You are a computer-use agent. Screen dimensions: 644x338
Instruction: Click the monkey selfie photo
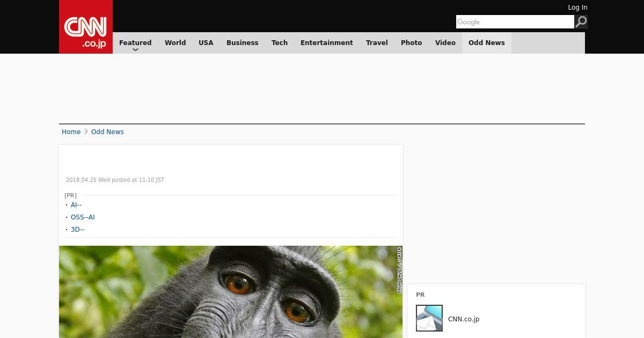(231, 292)
